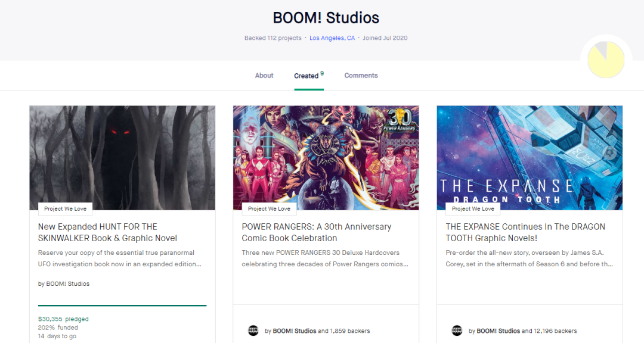Viewport: 644px width, 343px height.
Task: Click The Expanse spaceship cover image
Action: (530, 149)
